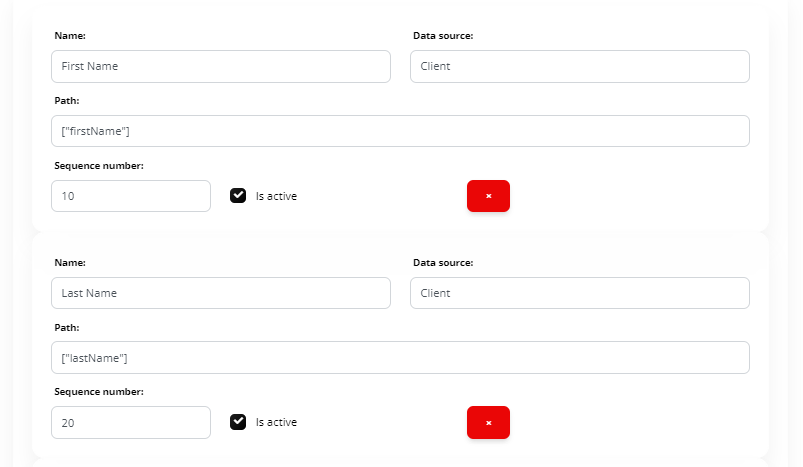This screenshot has width=803, height=467.
Task: Click the Name field containing First Name
Action: [221, 67]
